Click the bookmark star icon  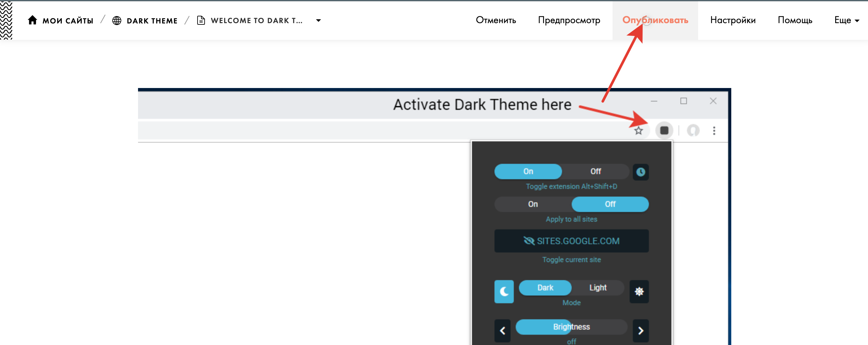pos(638,131)
